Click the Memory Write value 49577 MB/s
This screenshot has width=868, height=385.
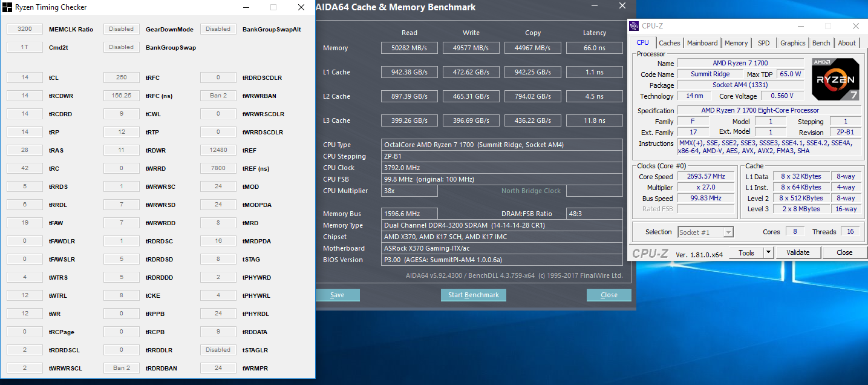click(471, 48)
